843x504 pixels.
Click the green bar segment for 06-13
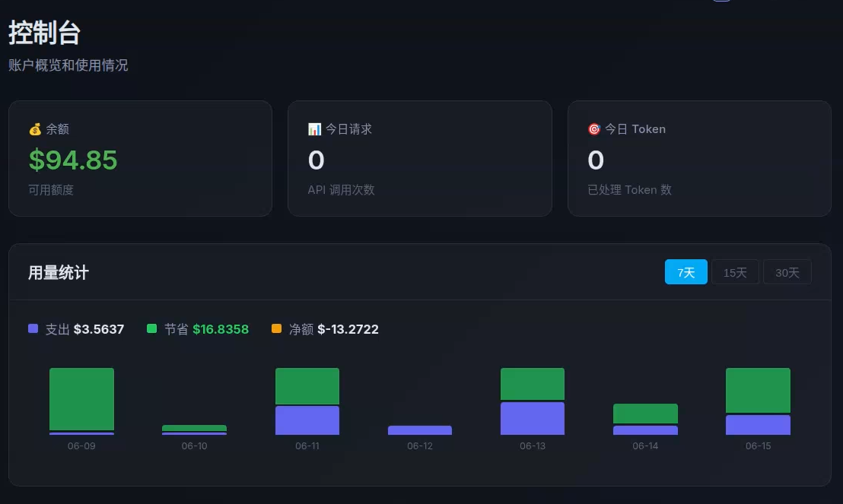533,384
